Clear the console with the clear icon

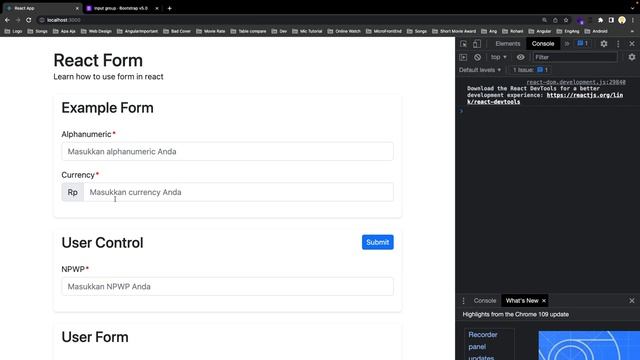[477, 57]
